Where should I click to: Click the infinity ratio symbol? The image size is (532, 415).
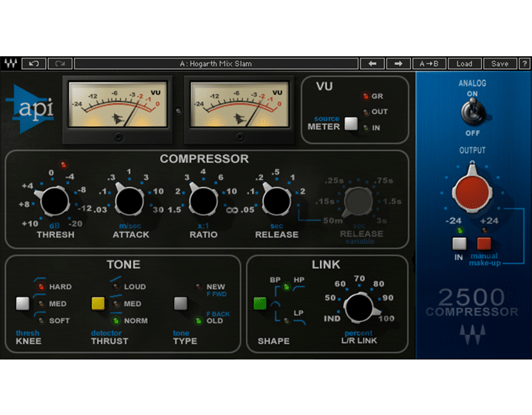tap(232, 210)
